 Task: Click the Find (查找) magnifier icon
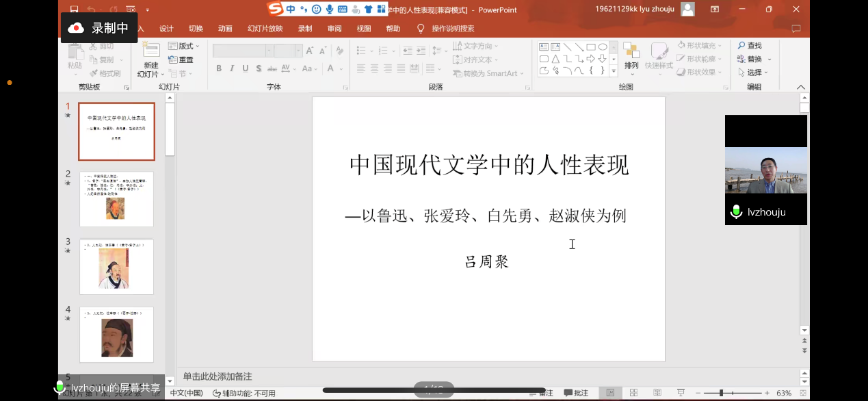pyautogui.click(x=741, y=46)
